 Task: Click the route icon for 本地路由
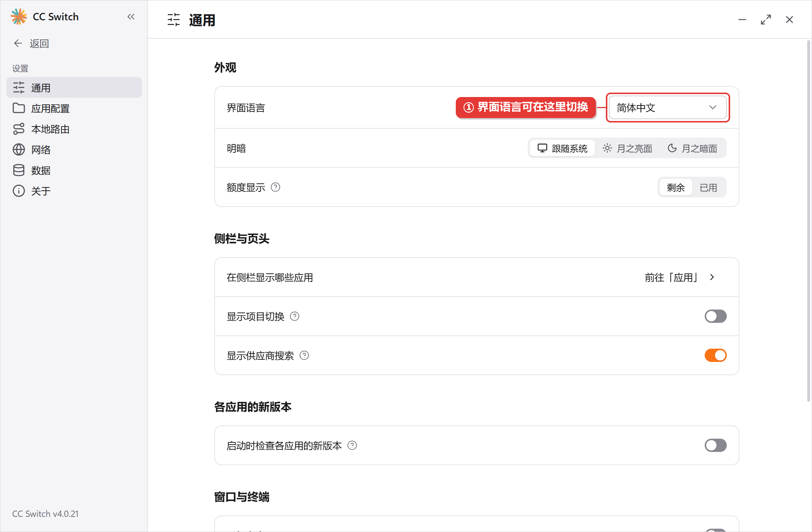(19, 129)
